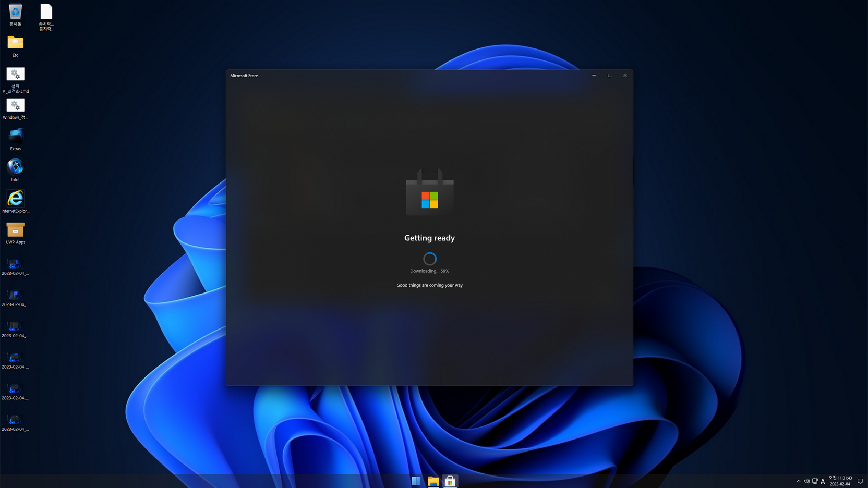Viewport: 868px width, 488px height.
Task: Click the Windows Start button on taskbar
Action: pyautogui.click(x=416, y=481)
